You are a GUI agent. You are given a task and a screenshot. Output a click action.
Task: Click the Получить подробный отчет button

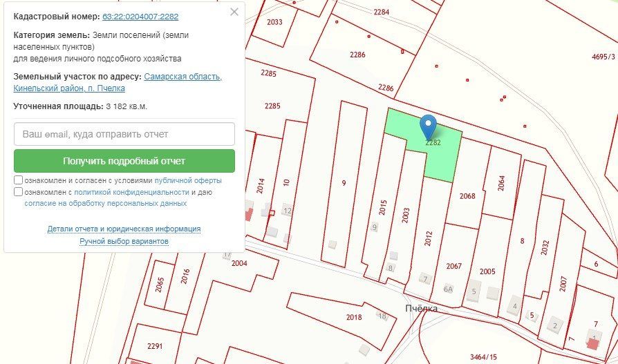point(124,161)
